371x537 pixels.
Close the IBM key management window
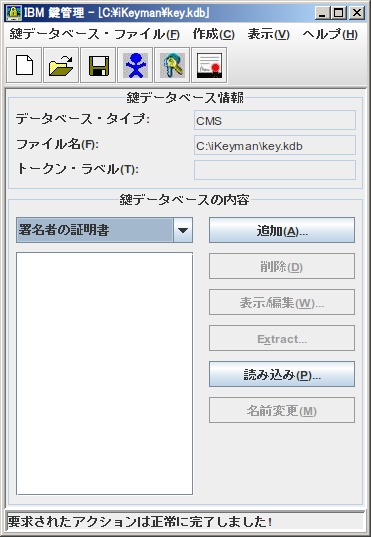pyautogui.click(x=357, y=13)
